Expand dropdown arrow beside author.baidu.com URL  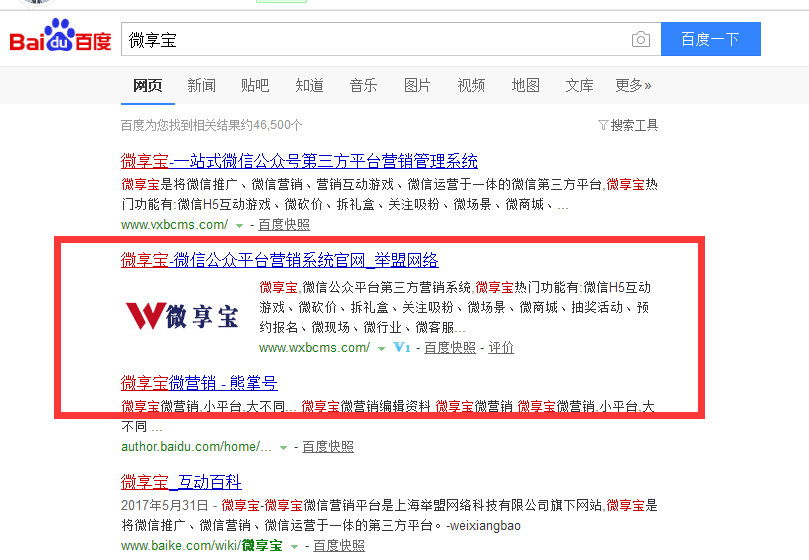tap(283, 447)
